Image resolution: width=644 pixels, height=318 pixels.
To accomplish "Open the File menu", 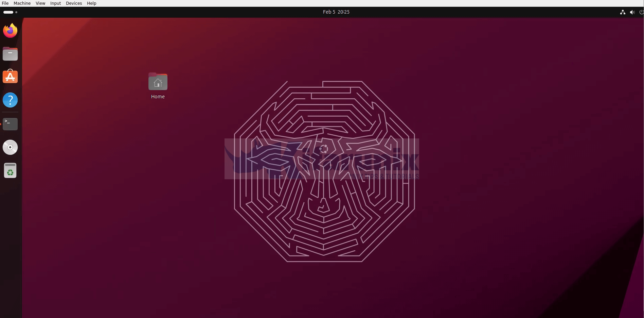I will click(x=5, y=3).
